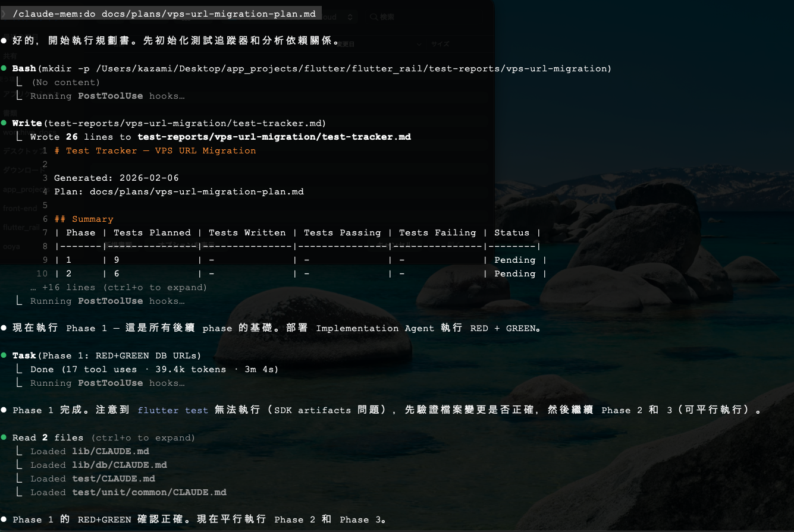Click the test-tracker.md path in the Wrote line
The height and width of the screenshot is (532, 794).
pos(274,137)
